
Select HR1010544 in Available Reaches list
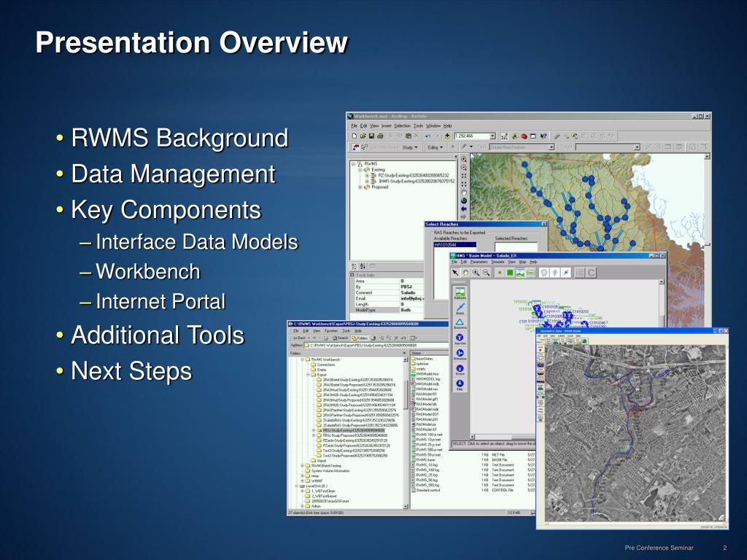click(x=454, y=245)
